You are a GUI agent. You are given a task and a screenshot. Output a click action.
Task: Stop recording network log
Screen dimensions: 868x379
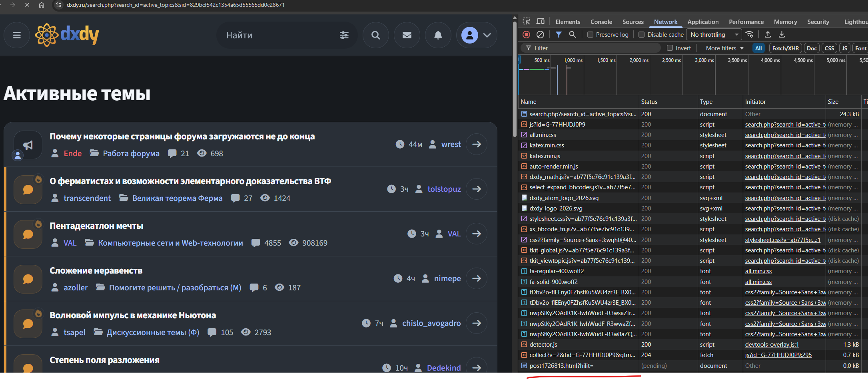click(527, 35)
